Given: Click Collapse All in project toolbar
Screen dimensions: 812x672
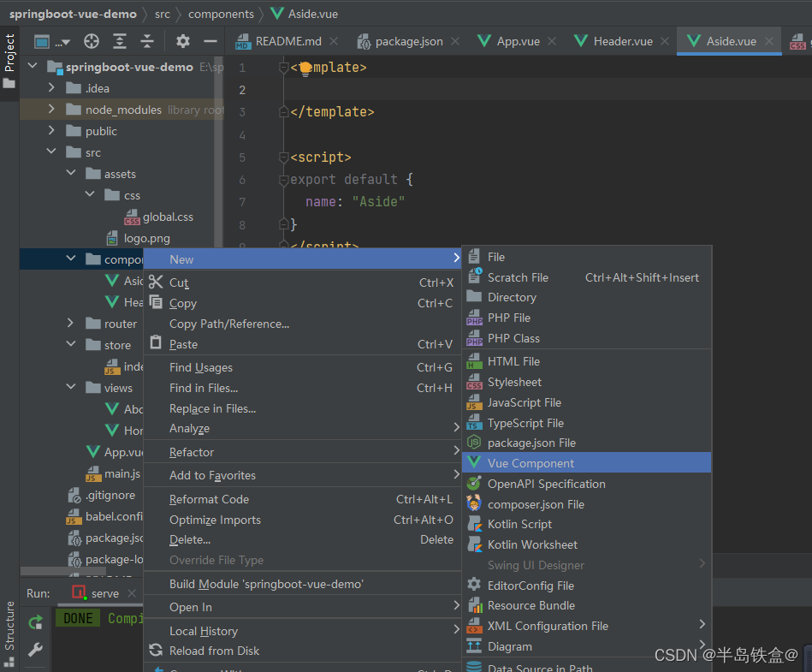Looking at the screenshot, I should [x=147, y=41].
